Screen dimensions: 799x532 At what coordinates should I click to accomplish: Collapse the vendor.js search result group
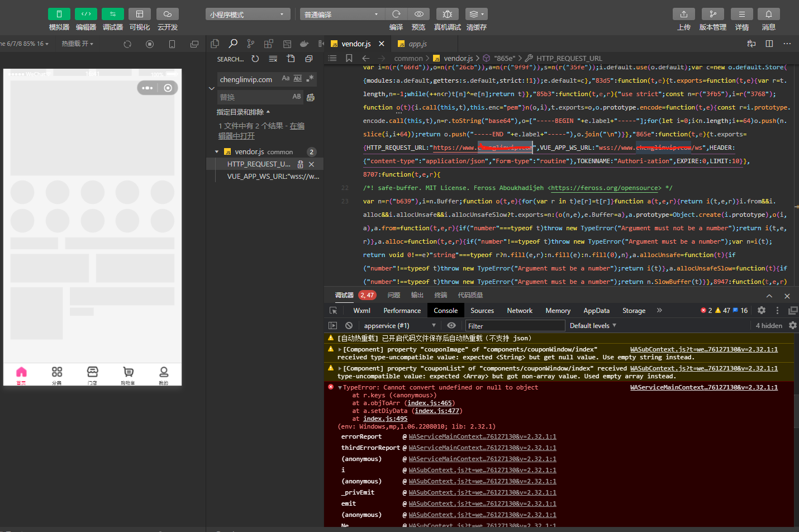[217, 152]
